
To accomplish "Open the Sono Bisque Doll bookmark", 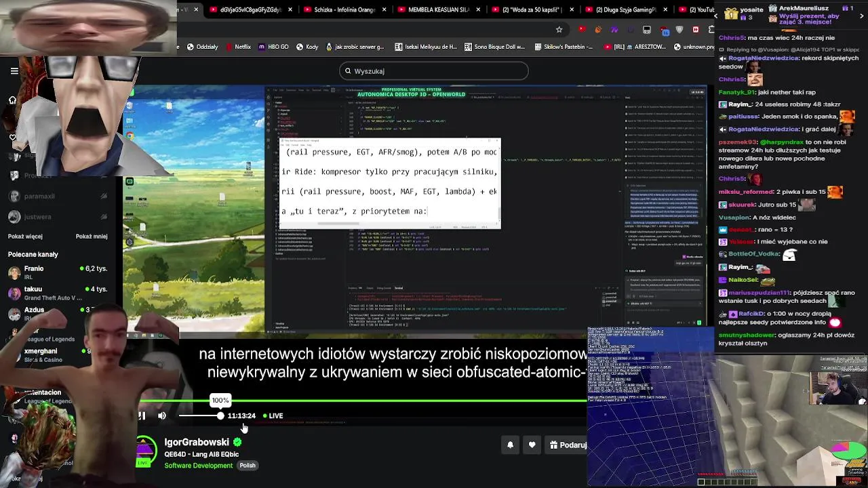I will (494, 47).
